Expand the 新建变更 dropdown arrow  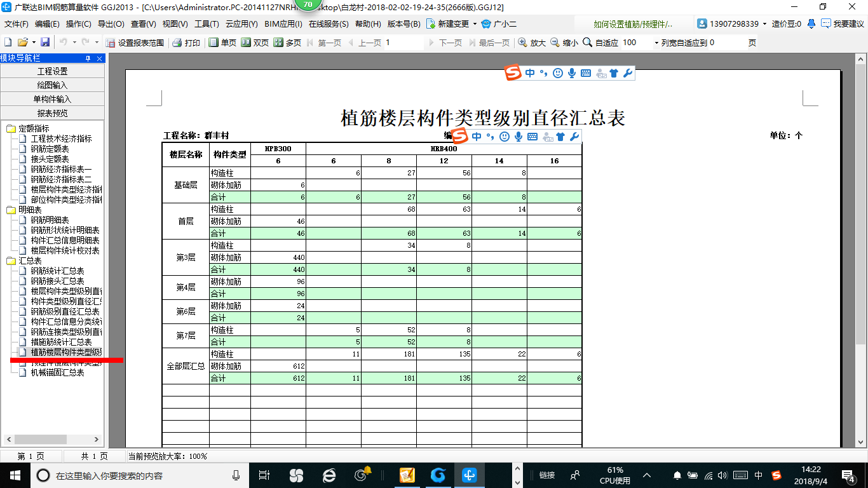pos(474,24)
